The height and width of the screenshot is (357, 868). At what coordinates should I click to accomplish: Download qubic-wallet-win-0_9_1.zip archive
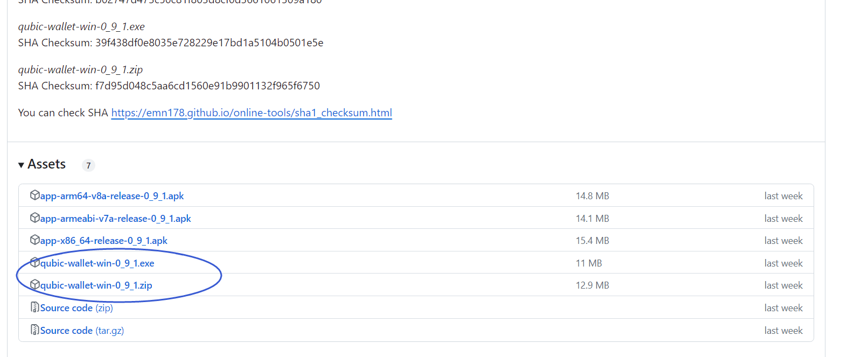coord(96,285)
